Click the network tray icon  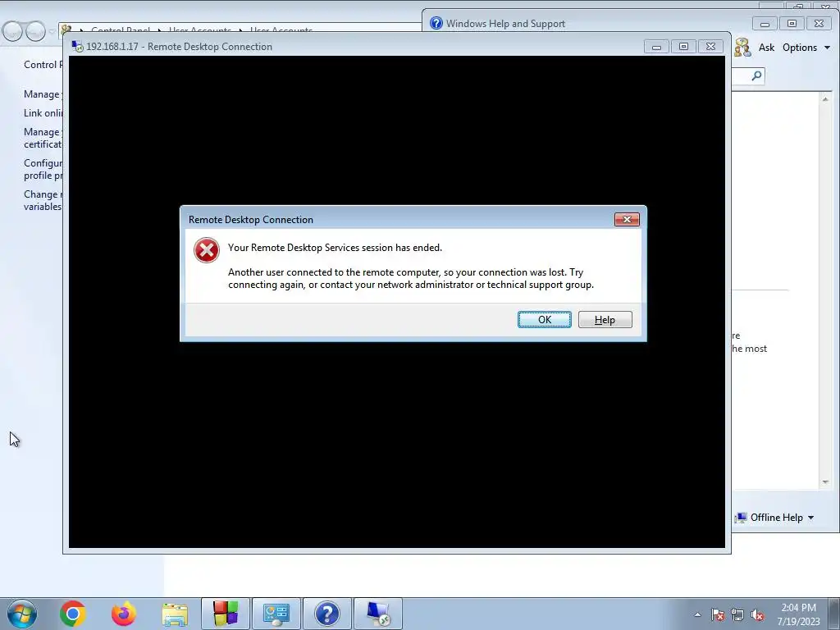click(737, 615)
